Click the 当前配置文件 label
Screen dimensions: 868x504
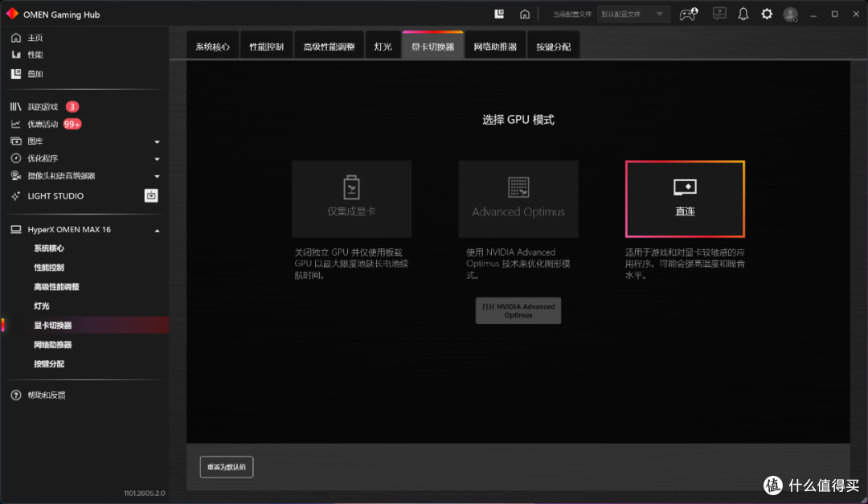[x=572, y=14]
